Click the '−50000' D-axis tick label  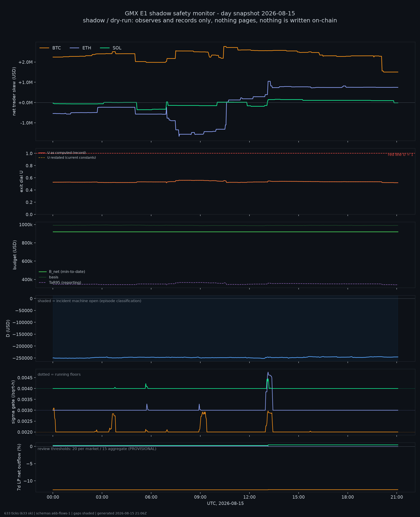pyautogui.click(x=24, y=311)
